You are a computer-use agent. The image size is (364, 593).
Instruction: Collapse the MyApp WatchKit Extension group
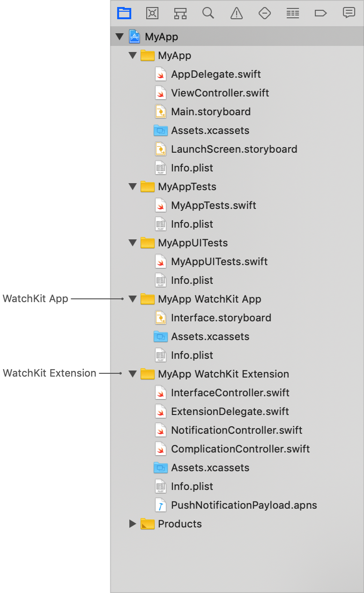[x=132, y=374]
